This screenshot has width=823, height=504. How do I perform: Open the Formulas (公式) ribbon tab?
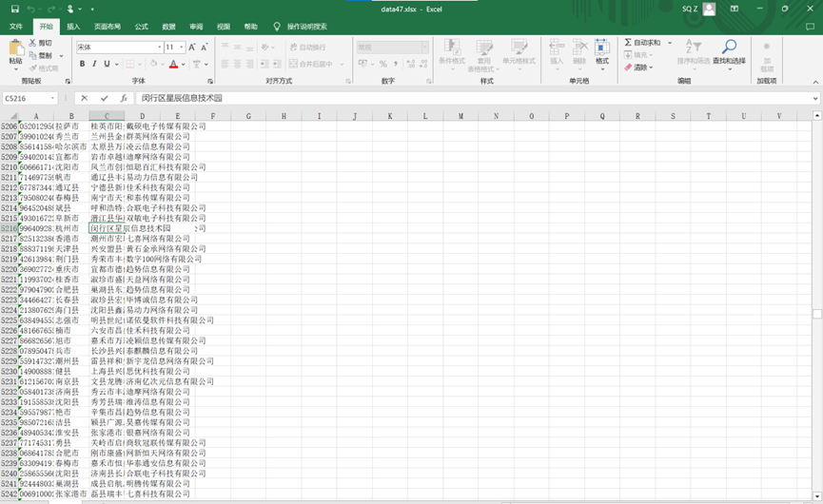point(141,27)
